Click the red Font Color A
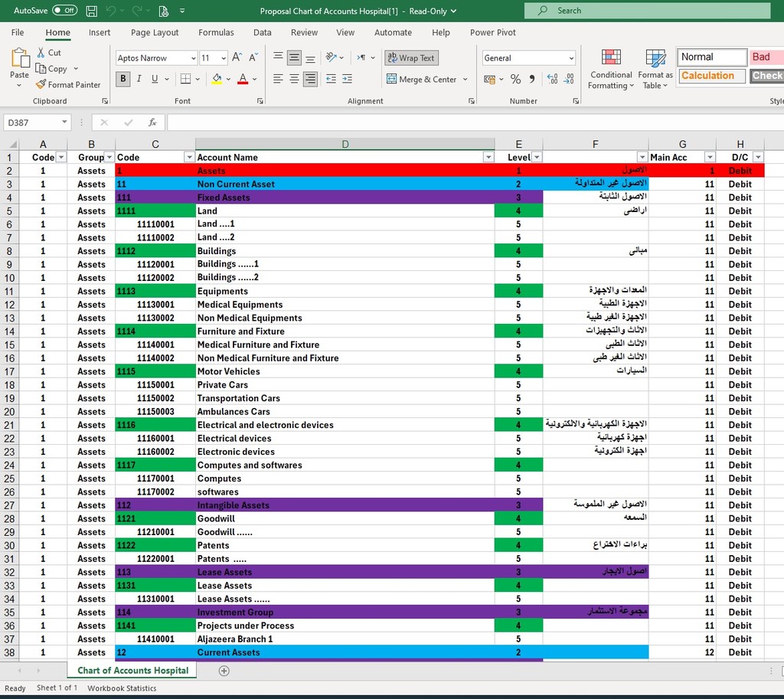Viewport: 784px width, 699px height. coord(243,79)
